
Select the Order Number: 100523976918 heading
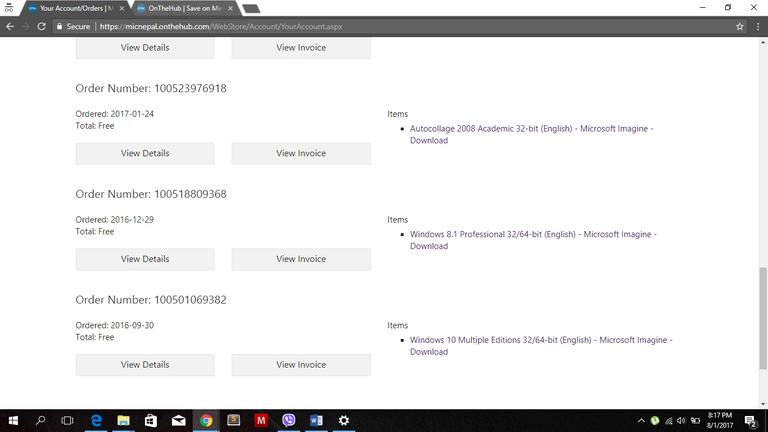coord(151,88)
